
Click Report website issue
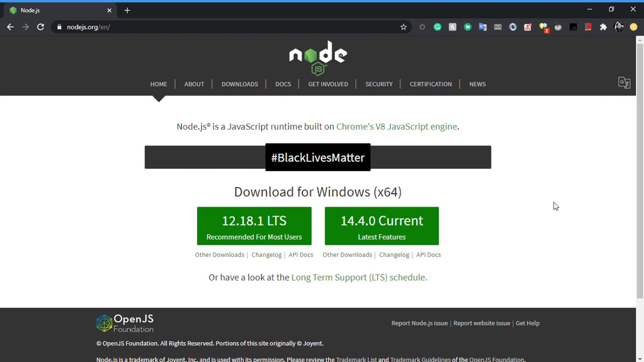(482, 323)
